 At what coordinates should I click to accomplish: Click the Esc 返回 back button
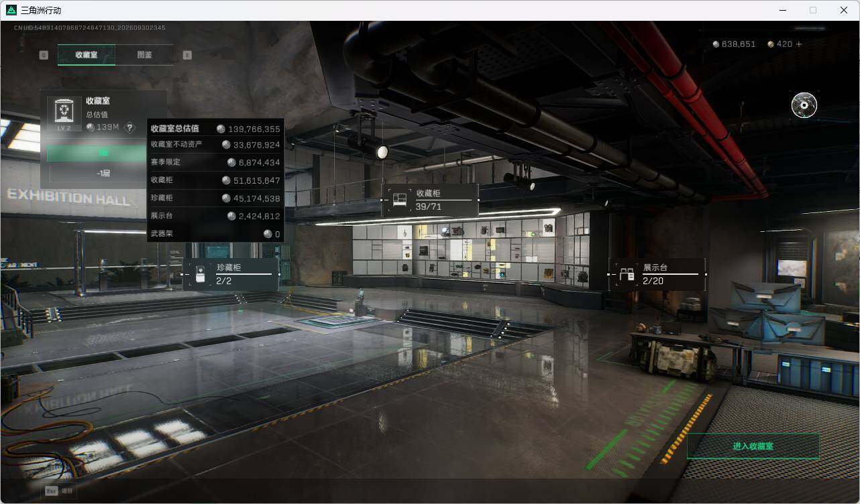pyautogui.click(x=60, y=491)
